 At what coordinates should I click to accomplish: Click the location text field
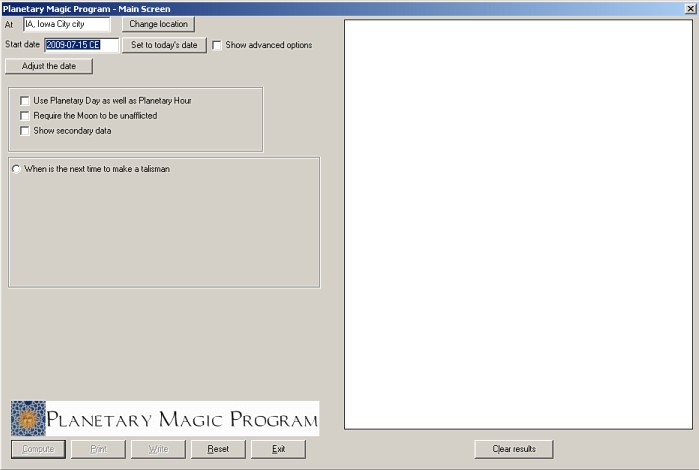pyautogui.click(x=66, y=24)
